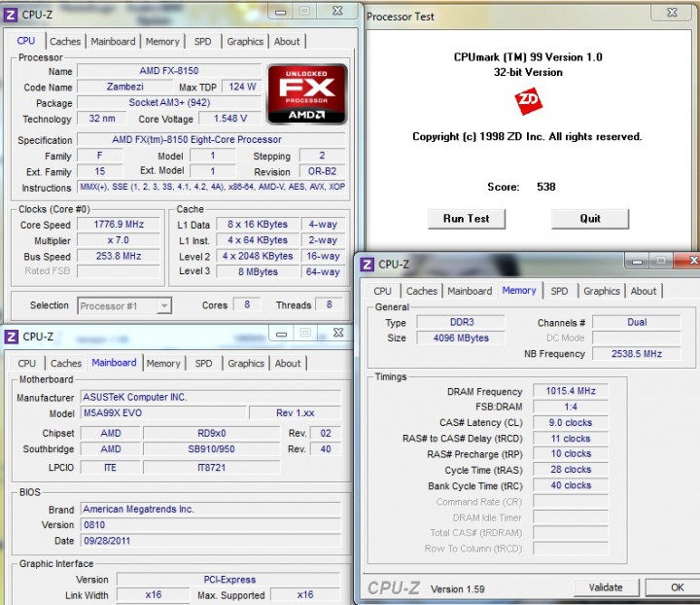Click the 4096 MBytes memory Size value

[461, 338]
